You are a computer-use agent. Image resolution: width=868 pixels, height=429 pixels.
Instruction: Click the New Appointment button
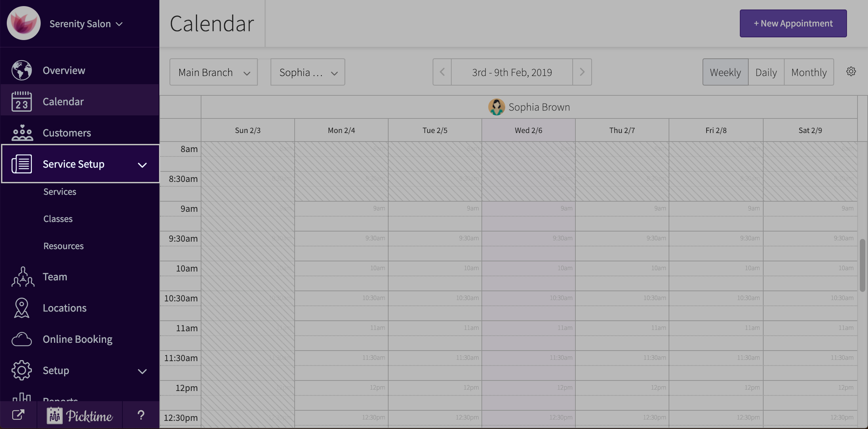(793, 23)
